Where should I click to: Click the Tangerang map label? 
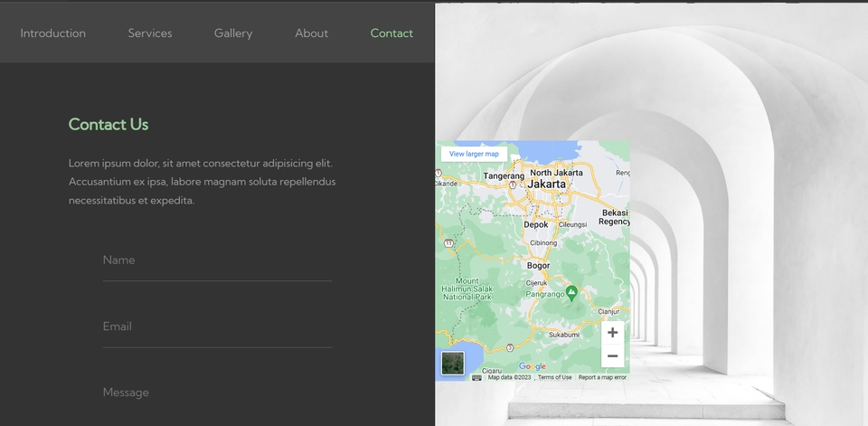click(504, 176)
